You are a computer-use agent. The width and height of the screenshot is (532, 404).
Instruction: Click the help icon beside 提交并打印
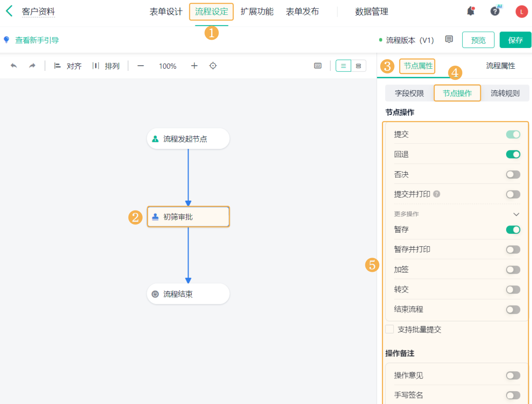[x=437, y=194]
